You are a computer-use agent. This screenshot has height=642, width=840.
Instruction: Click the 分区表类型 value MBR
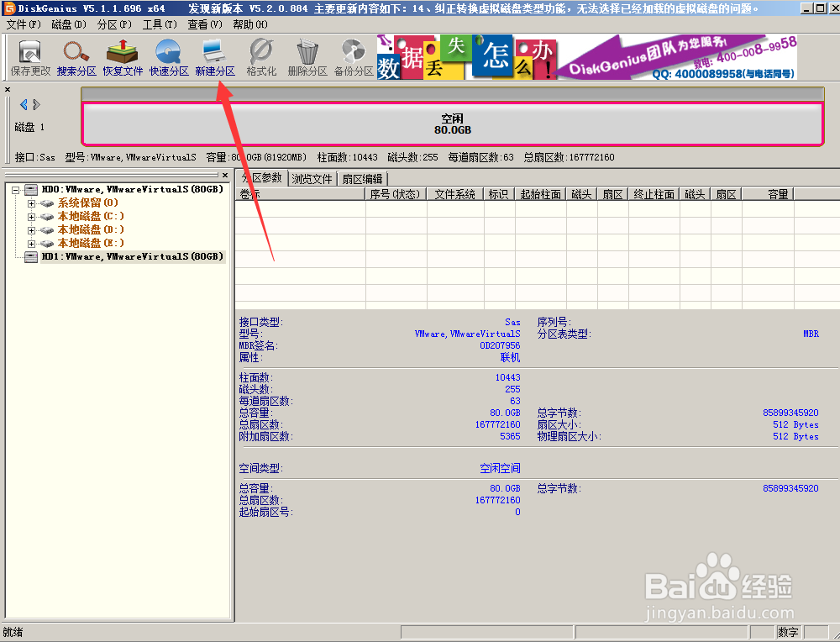click(x=811, y=334)
